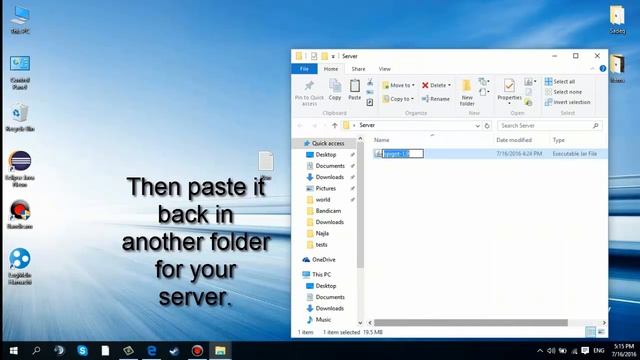Switch to the Share ribbon tab
The image size is (640, 360).
358,69
